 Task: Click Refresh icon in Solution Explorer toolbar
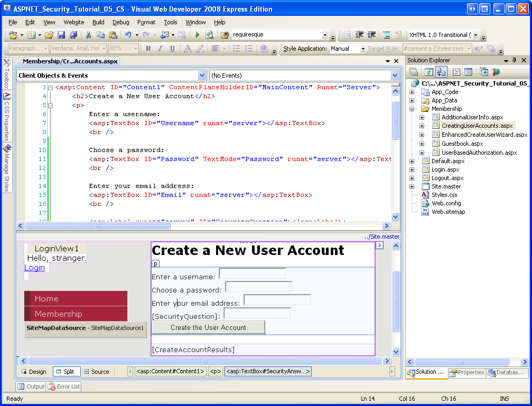tap(428, 72)
